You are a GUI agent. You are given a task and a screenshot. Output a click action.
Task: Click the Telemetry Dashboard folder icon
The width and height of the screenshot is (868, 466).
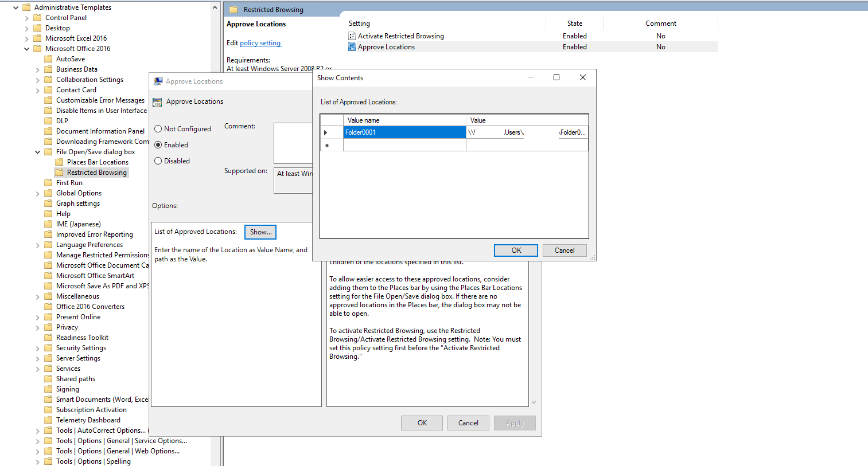point(49,420)
